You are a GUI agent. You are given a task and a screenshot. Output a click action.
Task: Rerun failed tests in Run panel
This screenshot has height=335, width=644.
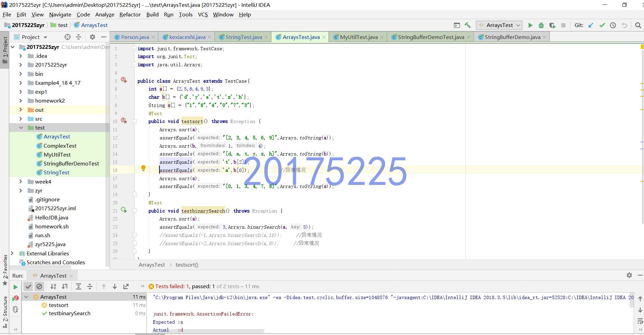click(x=15, y=298)
